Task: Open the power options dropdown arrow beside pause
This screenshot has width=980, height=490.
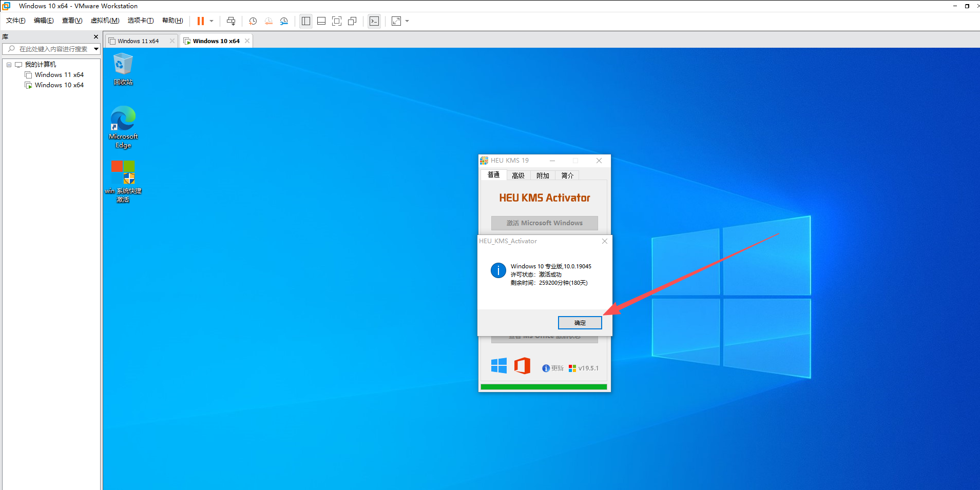Action: pos(212,21)
